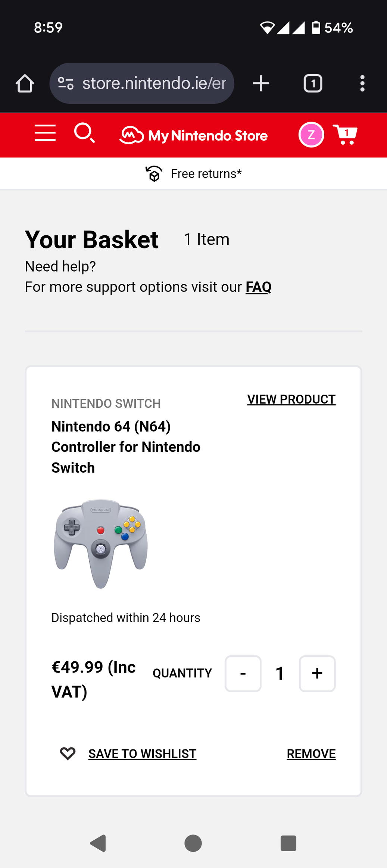Tap the site info icon in address bar

(x=66, y=83)
